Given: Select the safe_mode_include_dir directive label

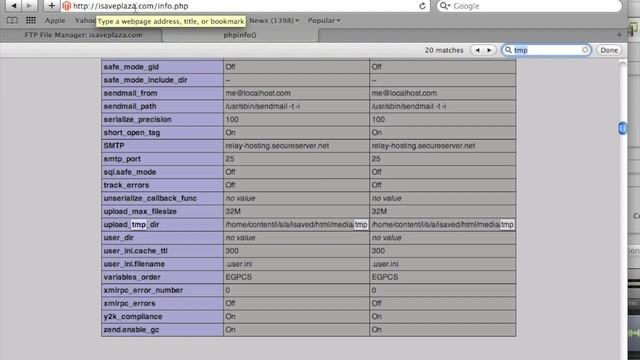Looking at the screenshot, I should (x=145, y=80).
